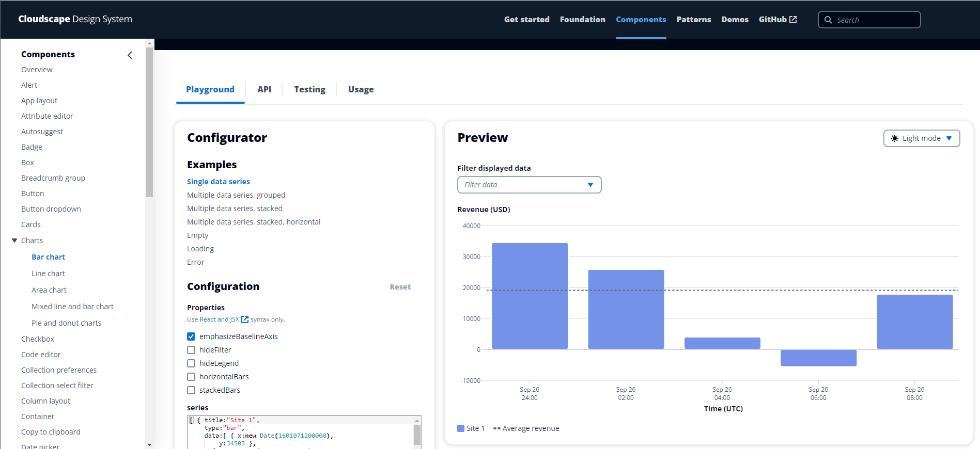Viewport: 980px width, 449px height.
Task: Open Mixed line and bar chart
Action: tap(72, 307)
